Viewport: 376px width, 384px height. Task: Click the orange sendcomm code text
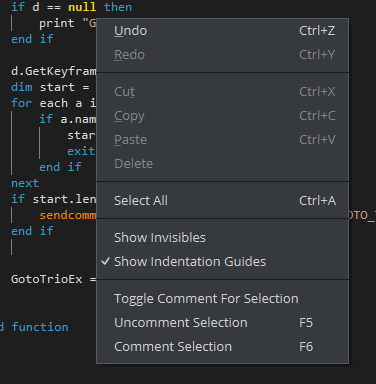(68, 215)
